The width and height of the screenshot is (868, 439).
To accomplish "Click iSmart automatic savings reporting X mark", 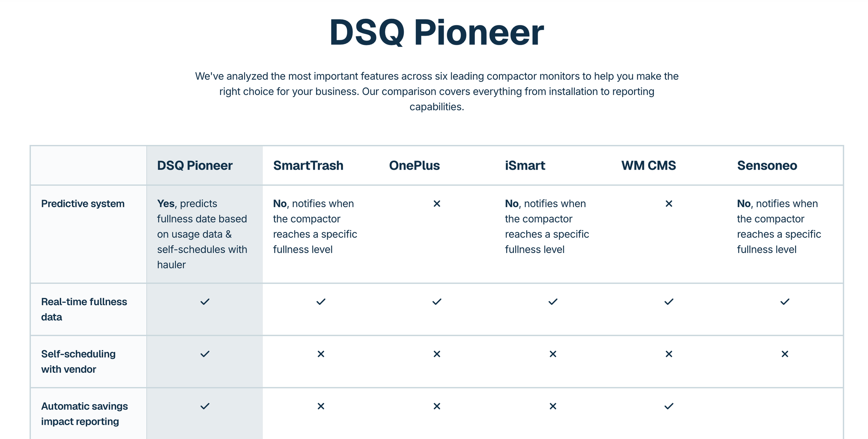I will click(x=553, y=406).
